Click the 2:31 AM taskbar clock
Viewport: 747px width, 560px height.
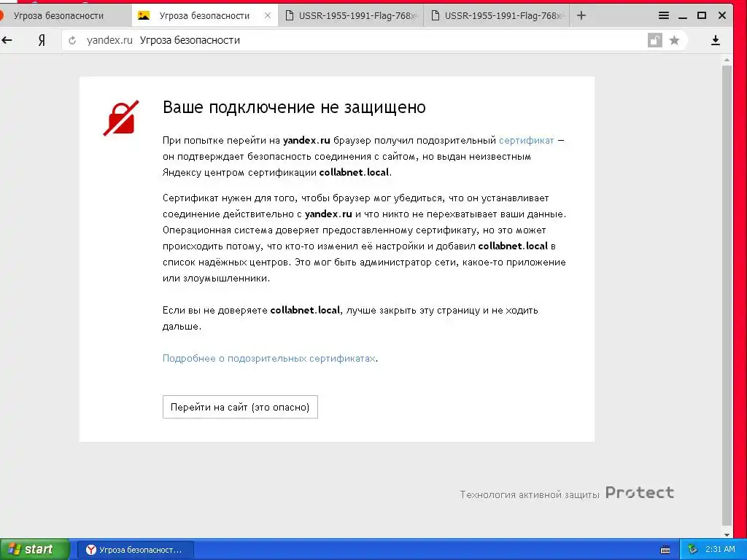click(720, 550)
